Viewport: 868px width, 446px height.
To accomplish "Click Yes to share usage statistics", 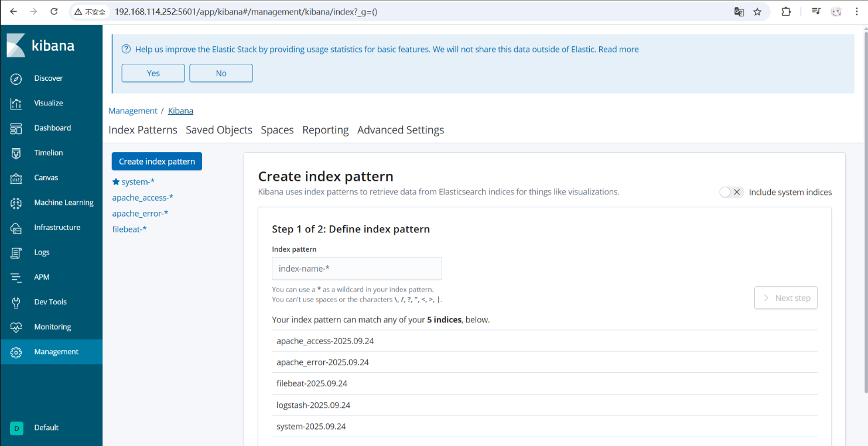I will (153, 73).
